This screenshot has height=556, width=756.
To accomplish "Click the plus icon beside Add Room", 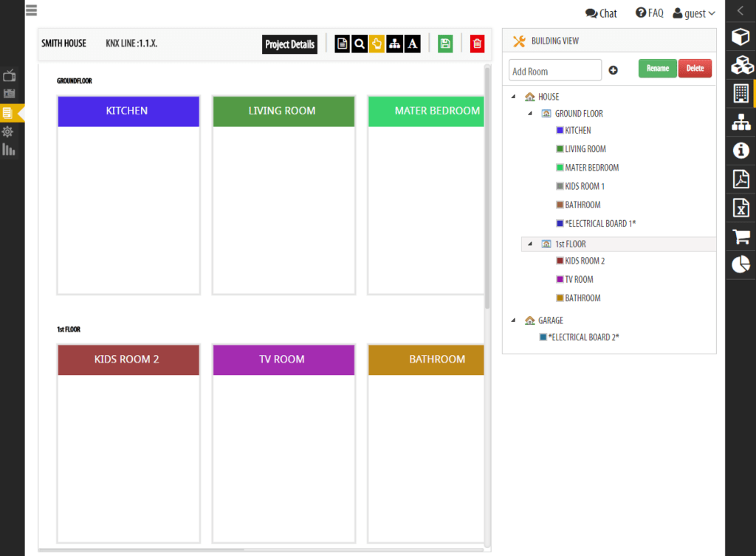I will pyautogui.click(x=614, y=71).
